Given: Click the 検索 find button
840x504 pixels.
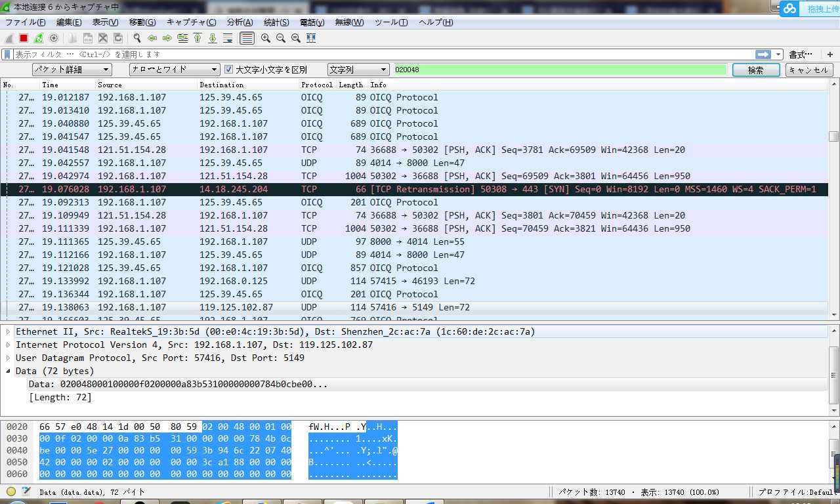Looking at the screenshot, I should coord(756,70).
